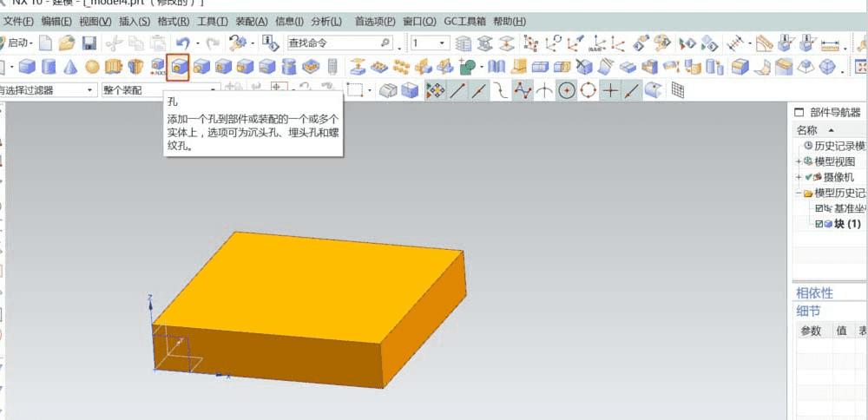Expand the 模型视图 tree node
The height and width of the screenshot is (420, 868).
pyautogui.click(x=799, y=161)
